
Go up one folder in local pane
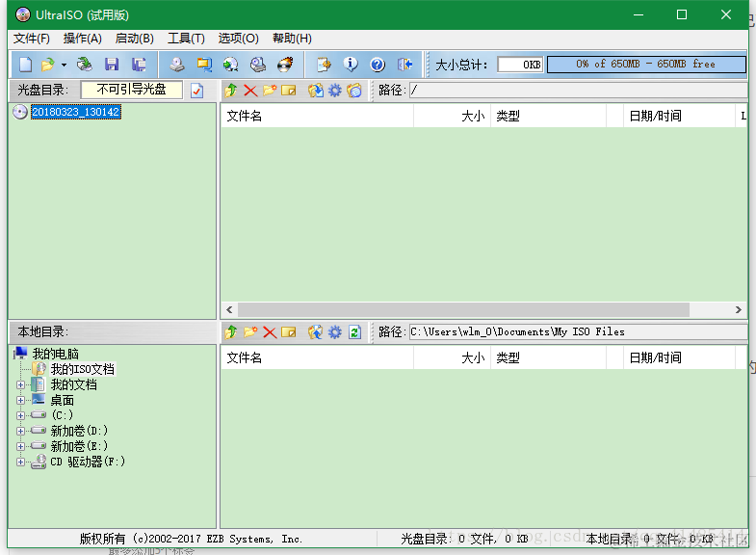click(x=231, y=331)
